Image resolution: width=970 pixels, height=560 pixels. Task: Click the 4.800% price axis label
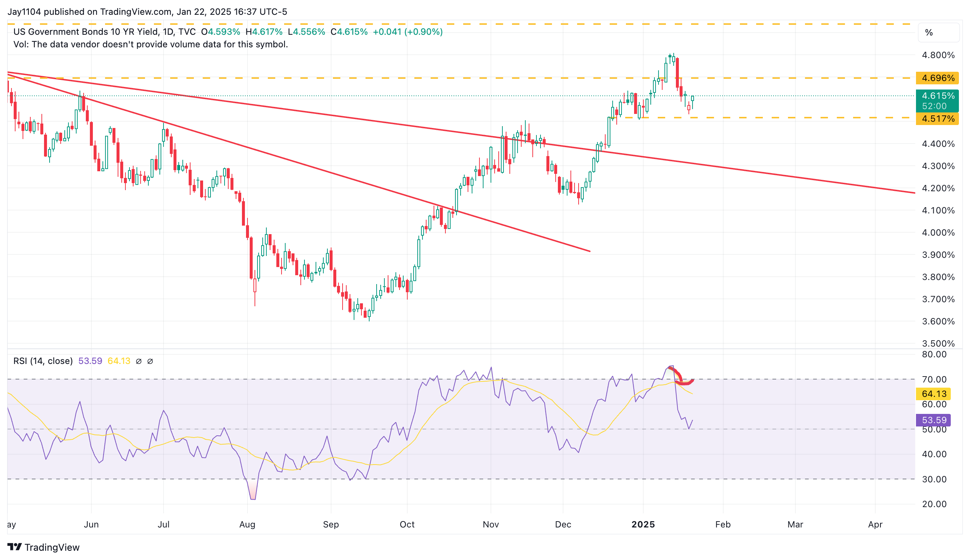[938, 55]
